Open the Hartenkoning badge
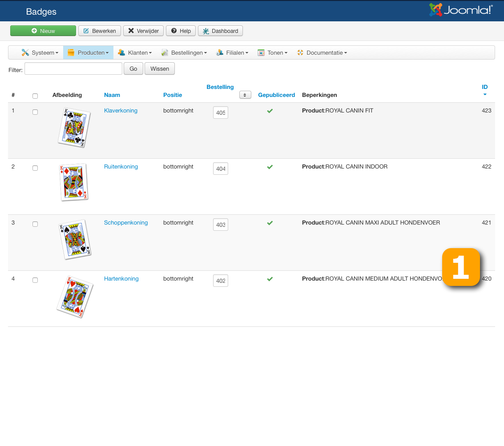Image resolution: width=504 pixels, height=446 pixels. [121, 279]
